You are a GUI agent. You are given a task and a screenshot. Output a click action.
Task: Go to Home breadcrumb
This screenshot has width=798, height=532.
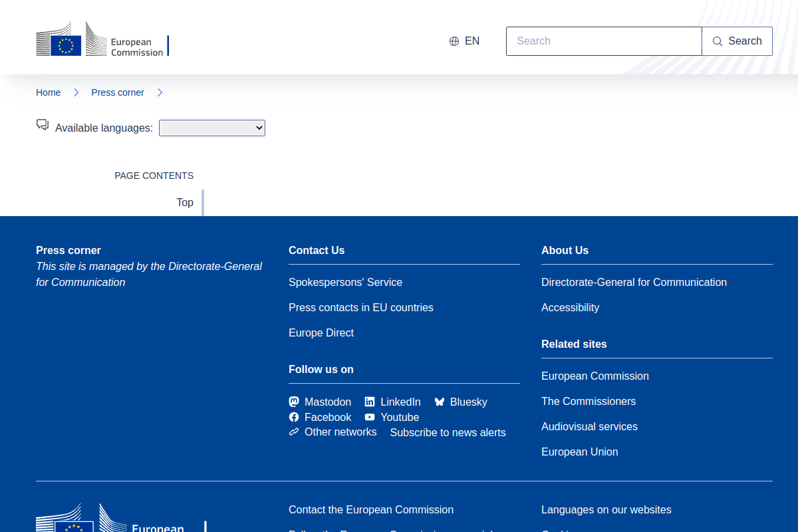(49, 92)
